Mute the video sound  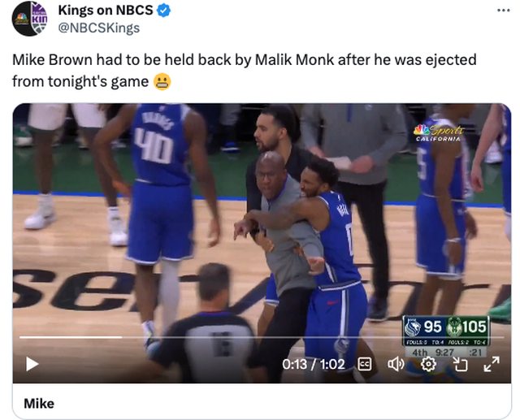[x=396, y=365]
